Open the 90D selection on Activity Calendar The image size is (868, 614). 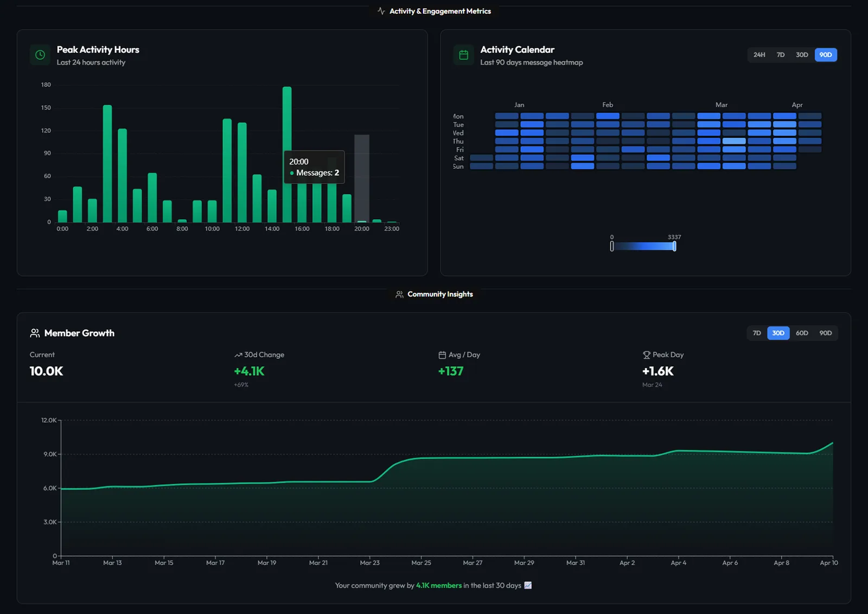pos(825,54)
